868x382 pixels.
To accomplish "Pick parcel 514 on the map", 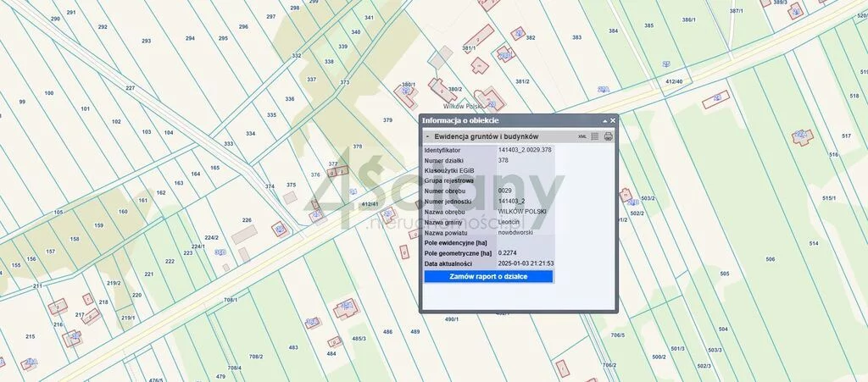I will point(813,243).
